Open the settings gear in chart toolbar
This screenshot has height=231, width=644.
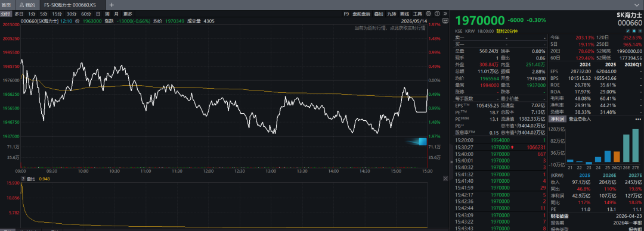tap(428, 14)
